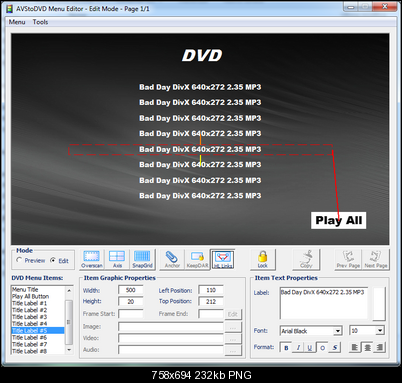
Task: Toggle Outline text format (O)
Action: 322,348
